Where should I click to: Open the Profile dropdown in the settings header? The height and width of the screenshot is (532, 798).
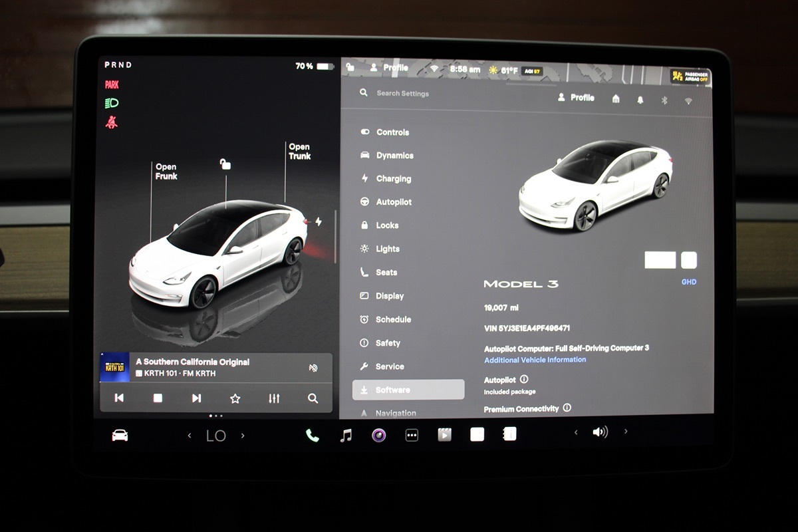pyautogui.click(x=576, y=98)
